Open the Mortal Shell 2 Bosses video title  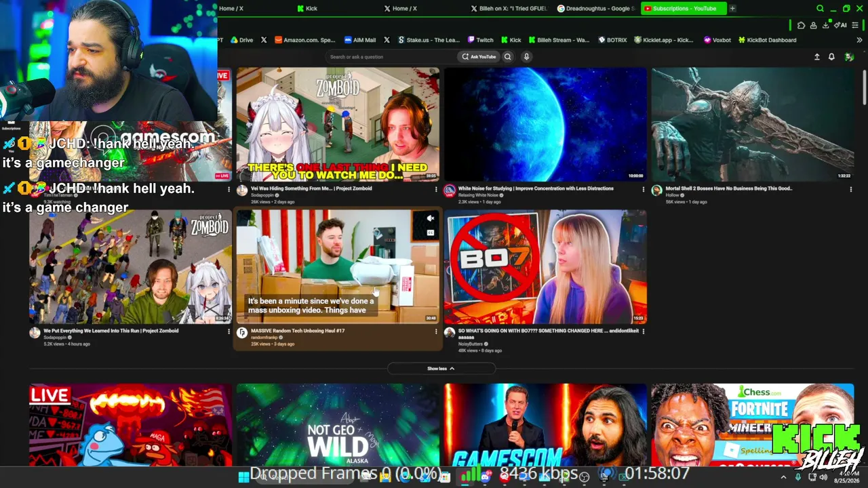[x=729, y=188]
